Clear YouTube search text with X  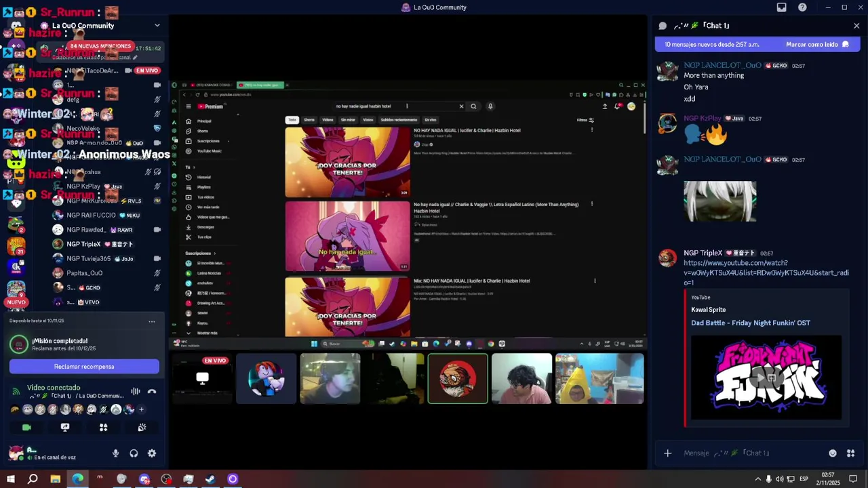[x=461, y=106]
